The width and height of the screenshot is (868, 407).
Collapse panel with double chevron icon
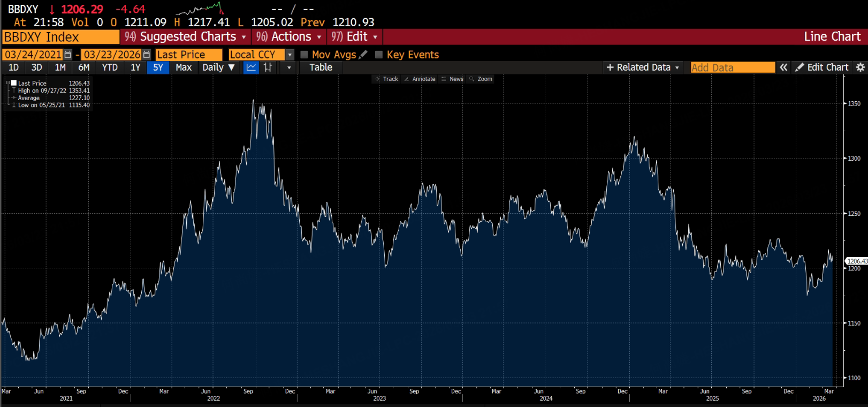click(783, 67)
